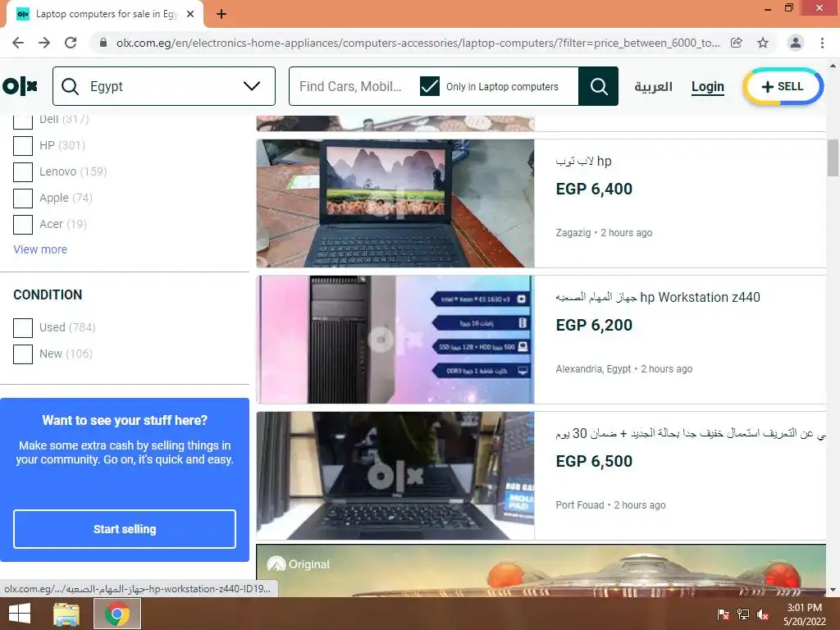The height and width of the screenshot is (630, 840).
Task: Click View more brands link
Action: click(40, 249)
